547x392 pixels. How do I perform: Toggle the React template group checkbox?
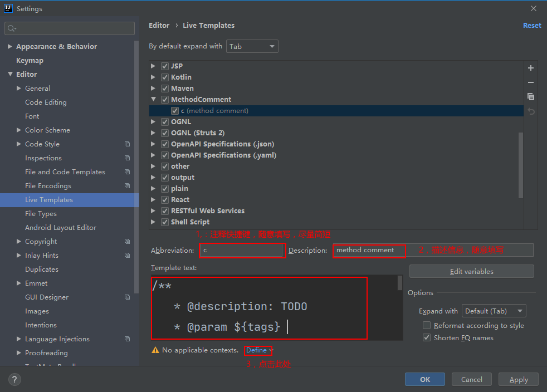click(x=165, y=200)
